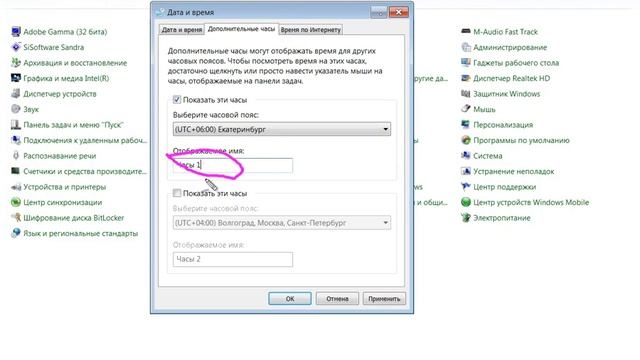Open the Волгоград, Москва time zone dropdown
The height and width of the screenshot is (360, 640).
282,223
